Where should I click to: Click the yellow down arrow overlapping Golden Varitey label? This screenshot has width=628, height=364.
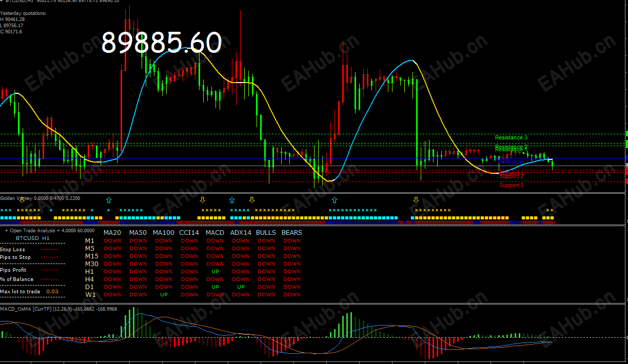[x=22, y=199]
